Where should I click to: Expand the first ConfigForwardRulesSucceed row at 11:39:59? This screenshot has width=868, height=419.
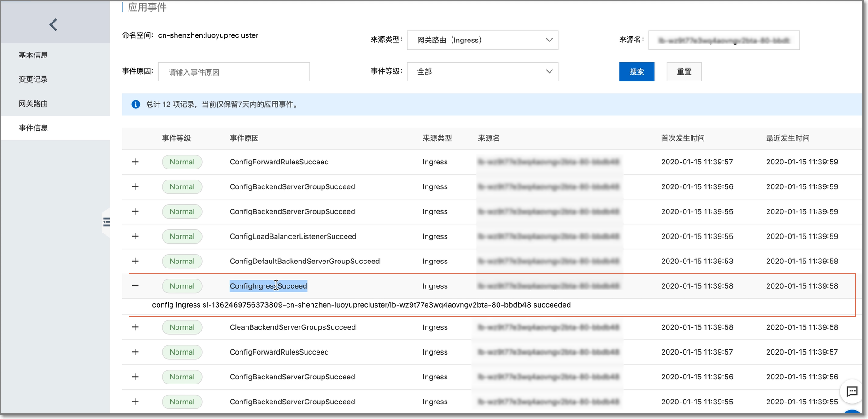[135, 162]
